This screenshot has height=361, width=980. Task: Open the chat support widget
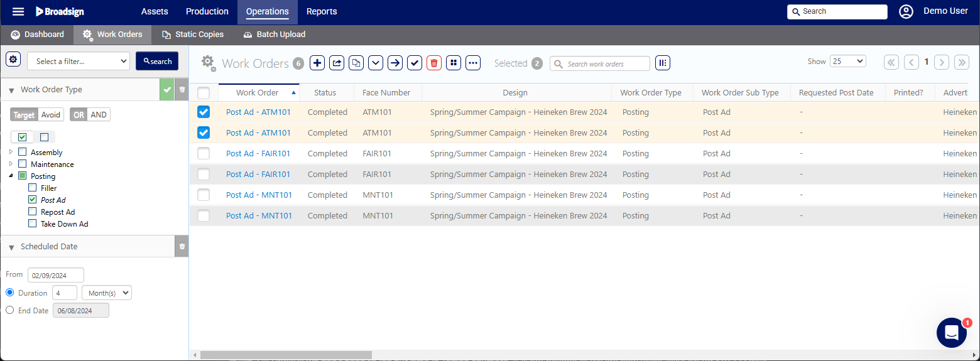952,333
